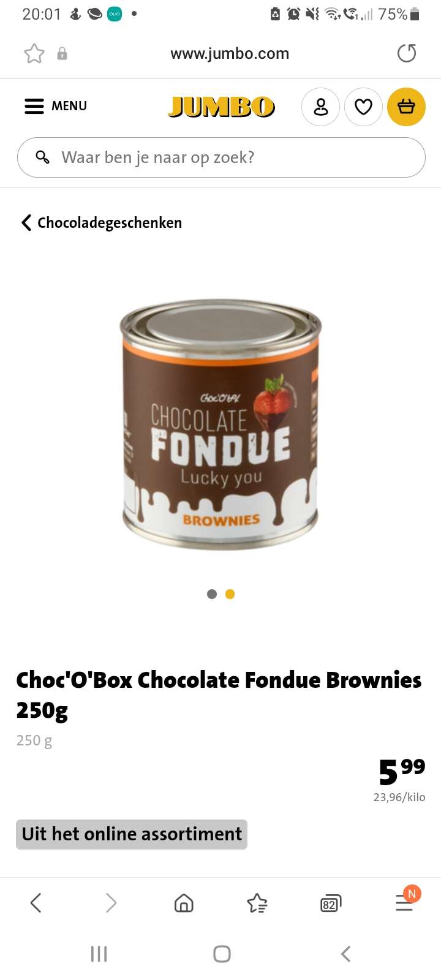This screenshot has width=441, height=980.
Task: Focus the 'Waar ben je naar op zoek?' search field
Action: pos(221,157)
